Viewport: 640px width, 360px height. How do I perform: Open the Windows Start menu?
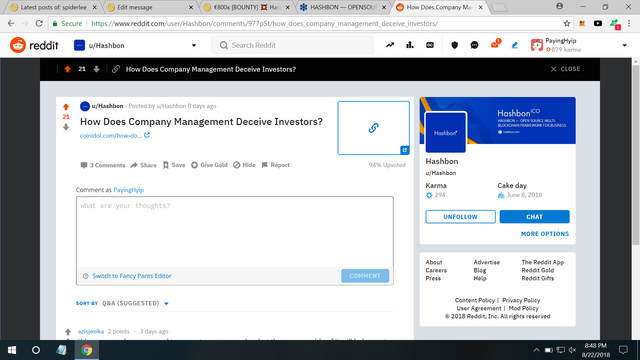pos(12,350)
